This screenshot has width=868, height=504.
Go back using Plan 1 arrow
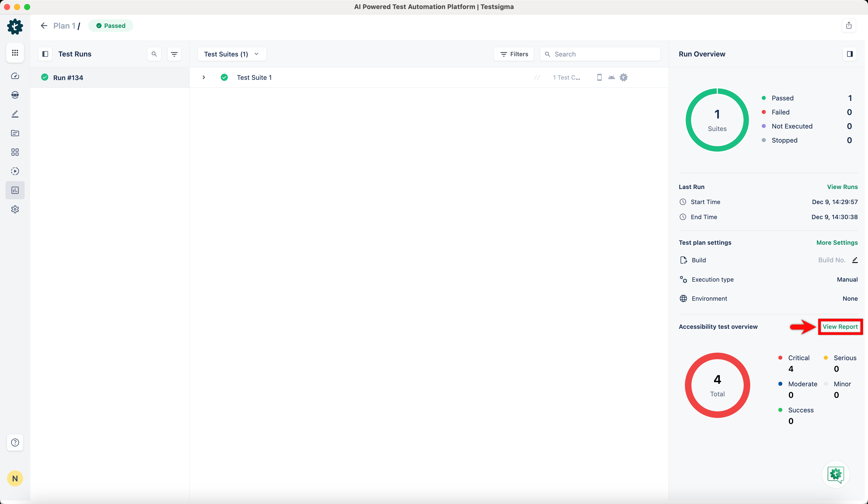(44, 26)
